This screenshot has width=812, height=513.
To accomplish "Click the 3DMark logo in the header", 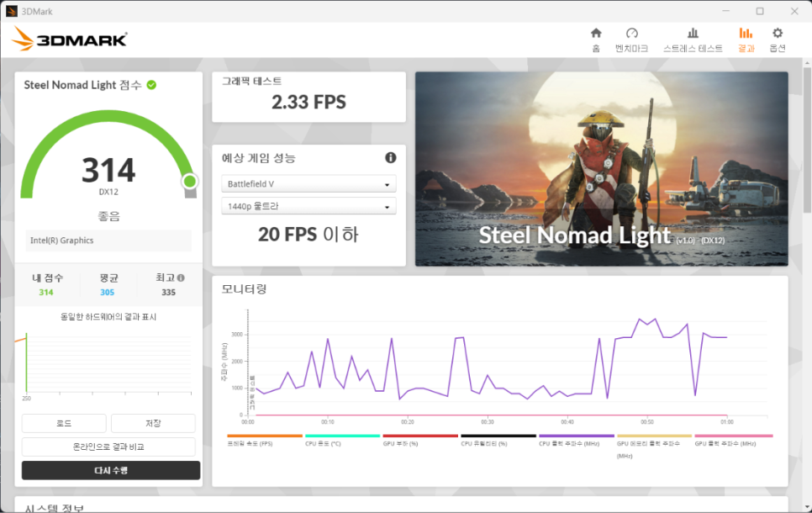I will point(70,39).
